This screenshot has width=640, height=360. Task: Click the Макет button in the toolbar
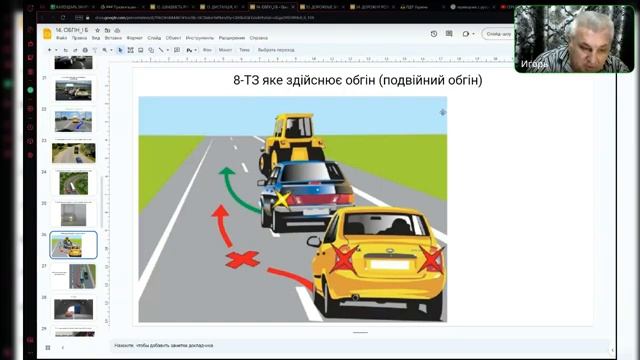(x=225, y=50)
